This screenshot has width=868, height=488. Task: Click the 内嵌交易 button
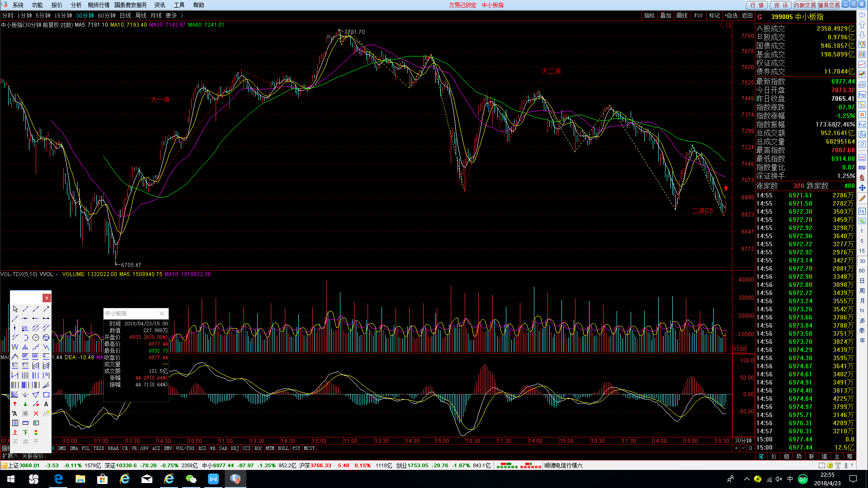(805, 5)
